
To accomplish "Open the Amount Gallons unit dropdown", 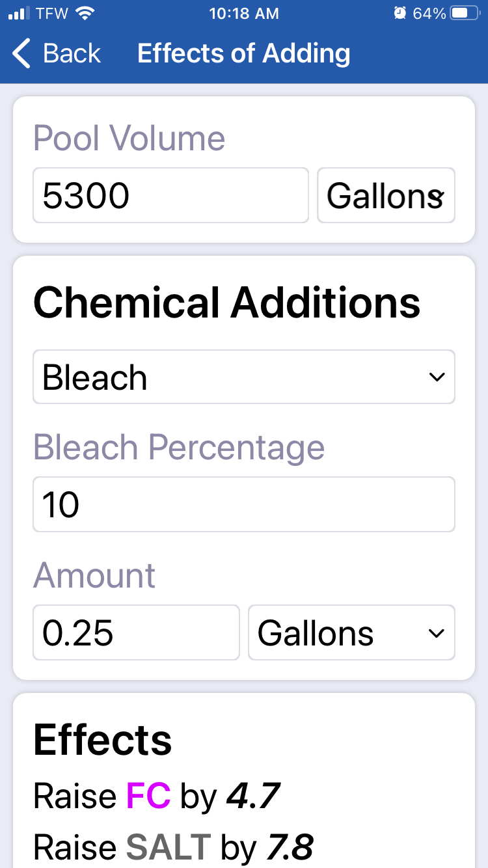I will coord(351,632).
